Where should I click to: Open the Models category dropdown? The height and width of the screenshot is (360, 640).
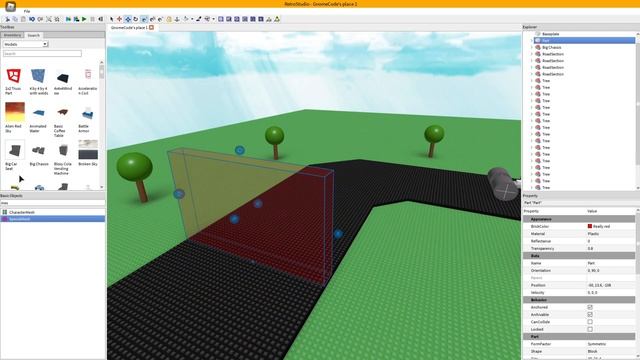click(25, 44)
